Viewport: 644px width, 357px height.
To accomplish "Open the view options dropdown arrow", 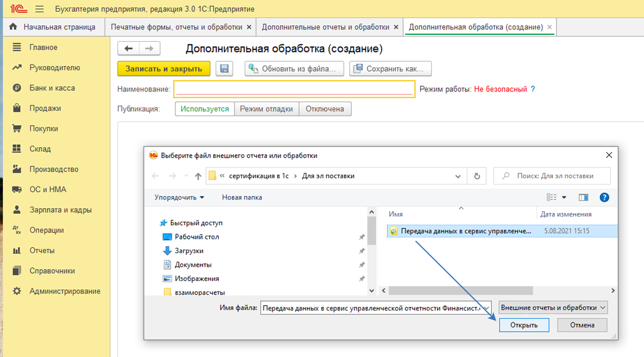I will click(x=564, y=197).
